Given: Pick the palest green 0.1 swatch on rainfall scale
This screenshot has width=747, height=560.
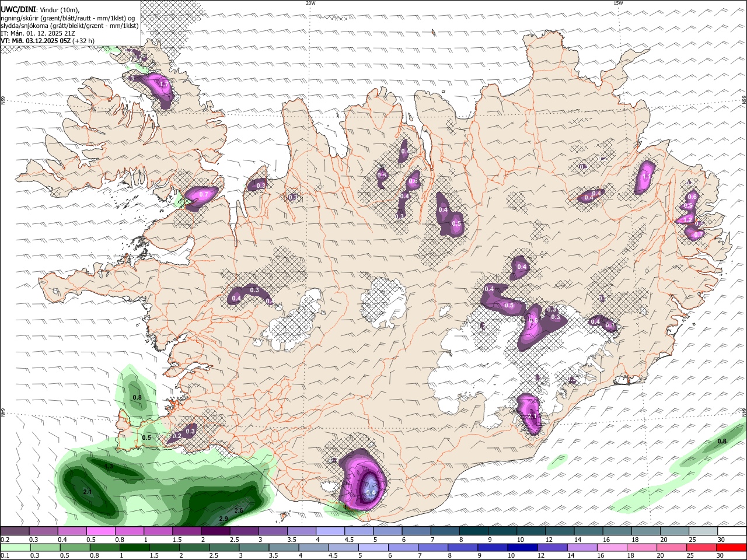Looking at the screenshot, I should pos(15,548).
